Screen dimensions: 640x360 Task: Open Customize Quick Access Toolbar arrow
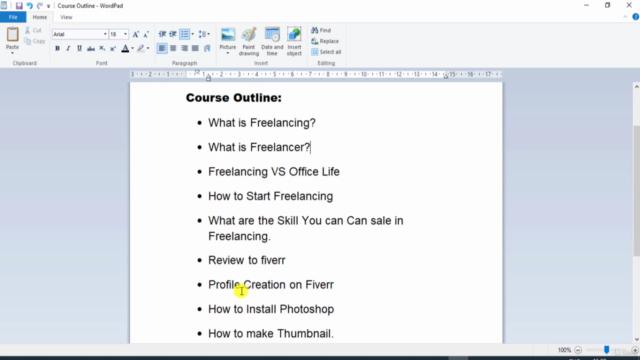(48, 6)
